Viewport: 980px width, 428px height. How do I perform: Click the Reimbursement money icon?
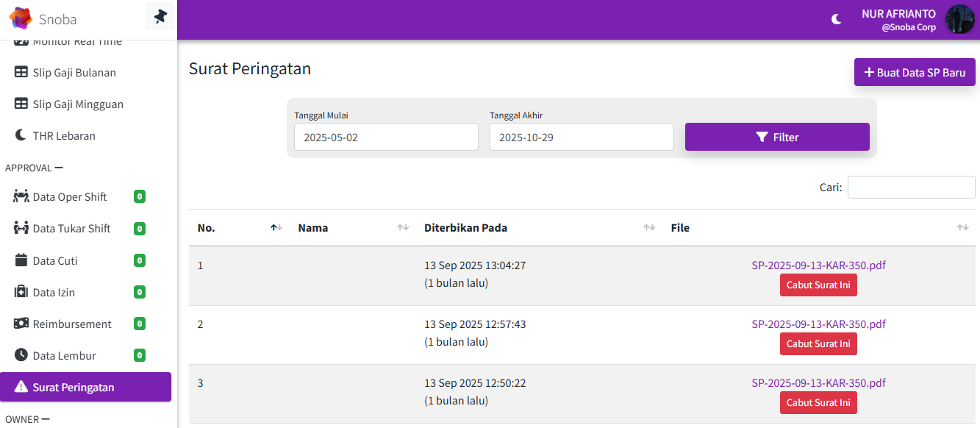(x=21, y=324)
